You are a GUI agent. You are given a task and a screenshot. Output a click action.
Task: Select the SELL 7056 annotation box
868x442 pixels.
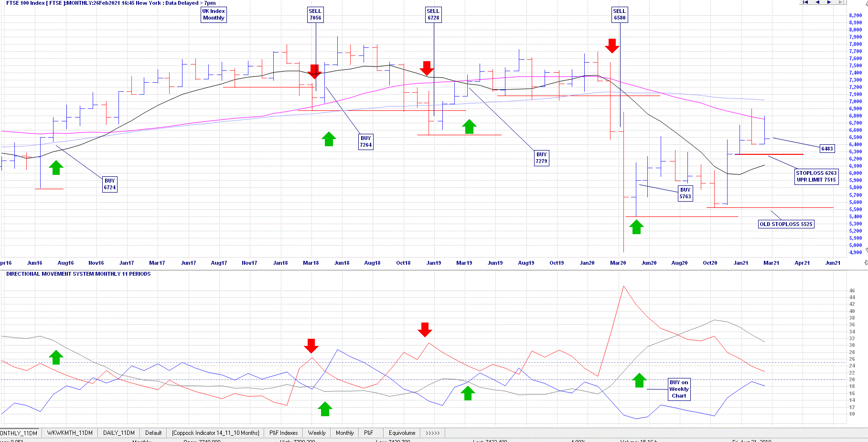(x=315, y=14)
